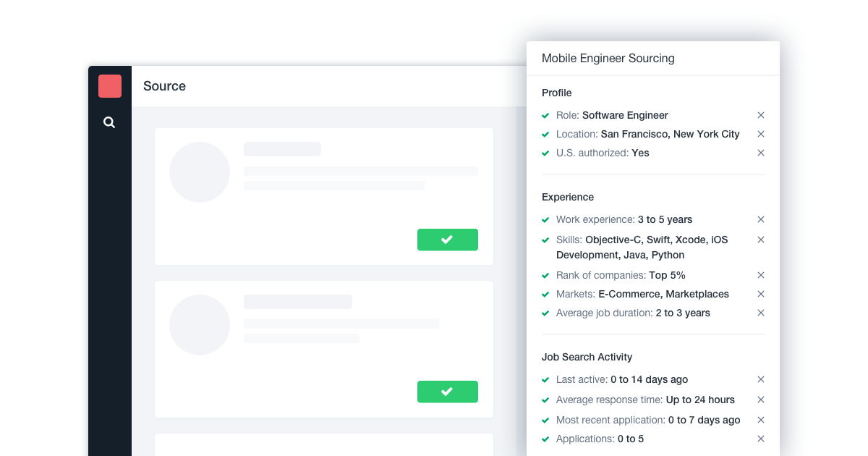The height and width of the screenshot is (456, 868).
Task: Clear the Rank of companies filter
Action: click(760, 275)
